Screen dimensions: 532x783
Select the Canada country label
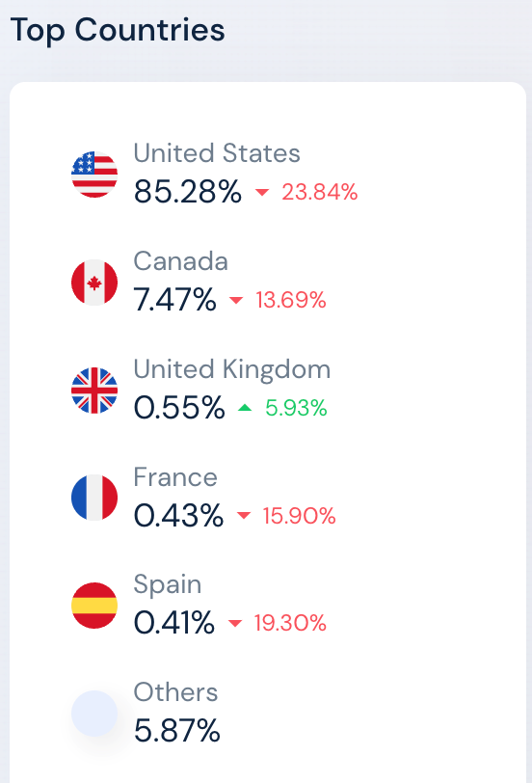(x=180, y=260)
